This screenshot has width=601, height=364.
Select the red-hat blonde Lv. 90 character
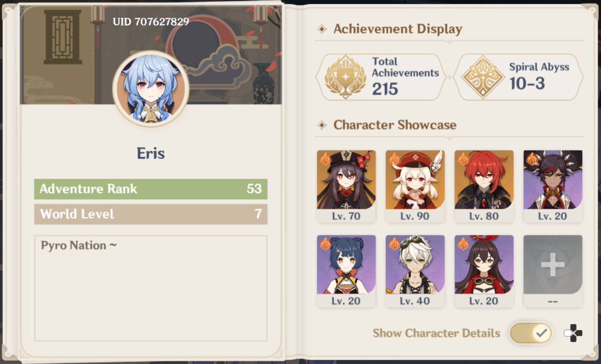(x=415, y=186)
